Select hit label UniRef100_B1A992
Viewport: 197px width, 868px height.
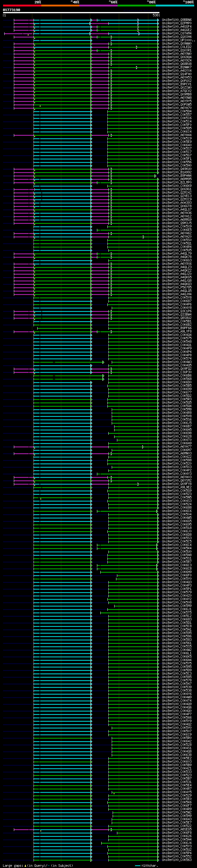(x=176, y=172)
